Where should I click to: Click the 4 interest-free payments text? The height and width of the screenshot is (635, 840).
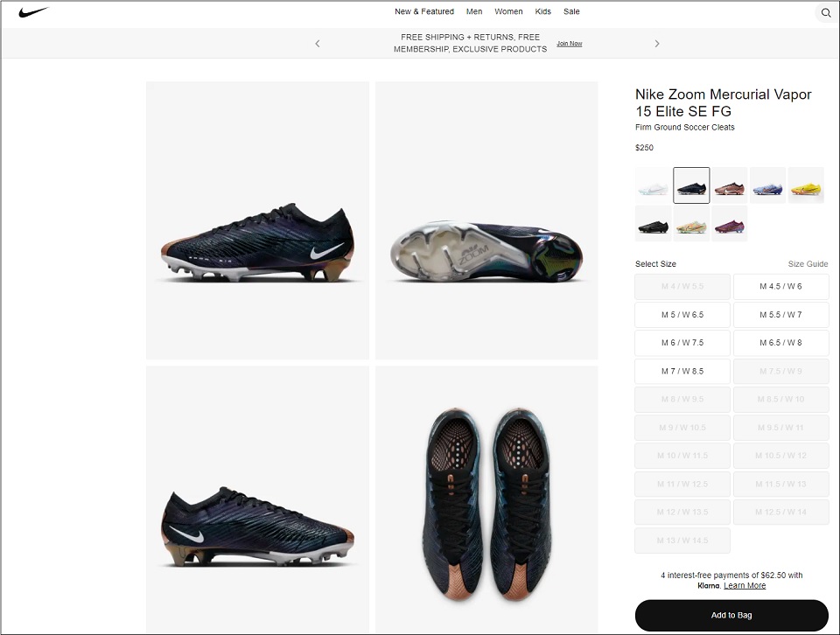pyautogui.click(x=731, y=575)
